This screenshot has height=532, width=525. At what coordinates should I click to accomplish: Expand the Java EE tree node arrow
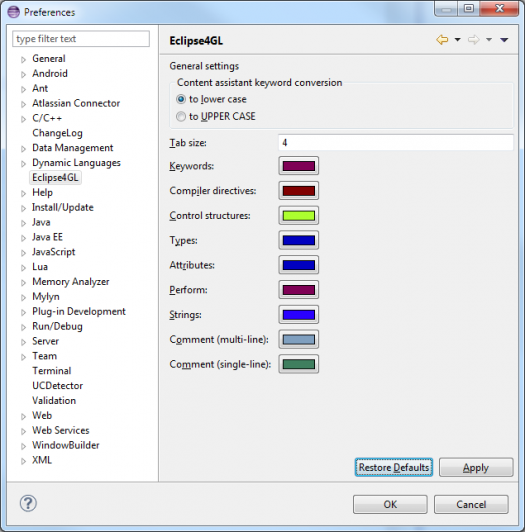tap(23, 238)
